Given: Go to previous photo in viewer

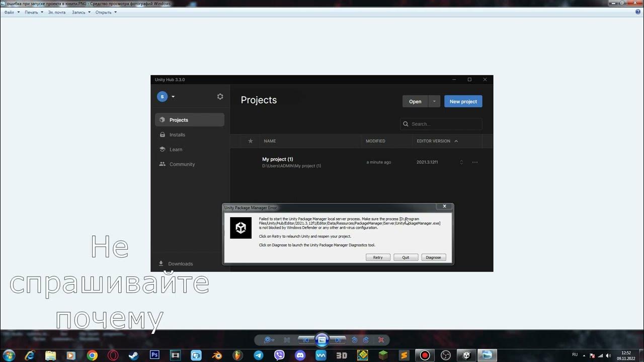Looking at the screenshot, I should 305,340.
